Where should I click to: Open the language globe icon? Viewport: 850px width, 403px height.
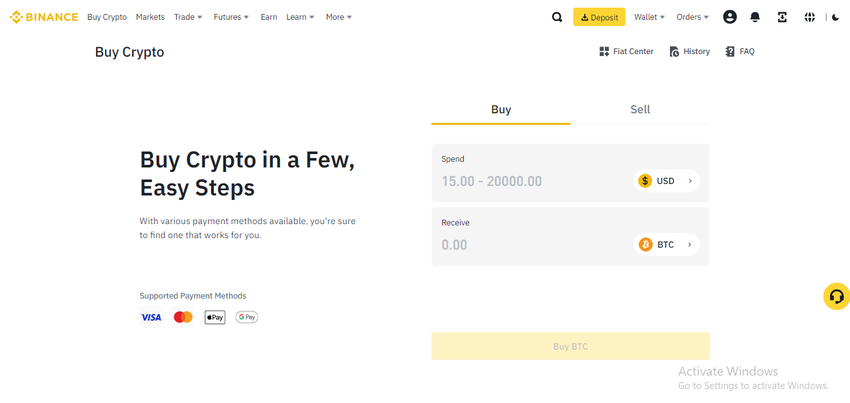coord(809,17)
